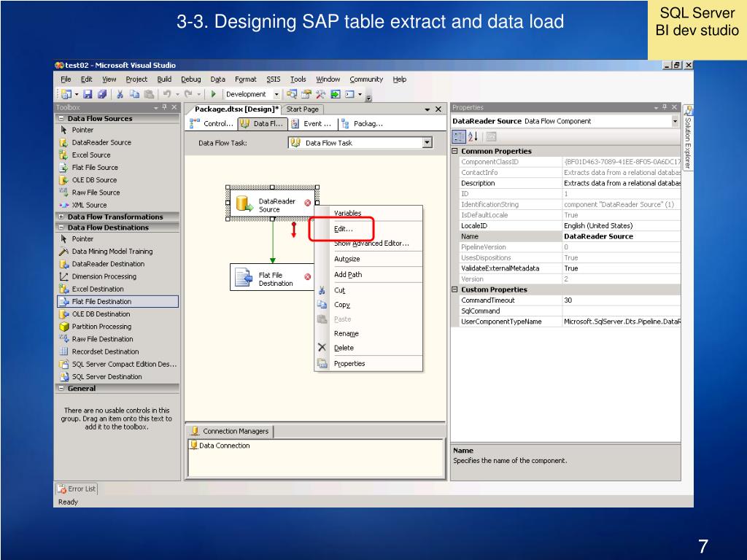Click the Cut scissors toolbar icon
The width and height of the screenshot is (747, 560).
[120, 94]
